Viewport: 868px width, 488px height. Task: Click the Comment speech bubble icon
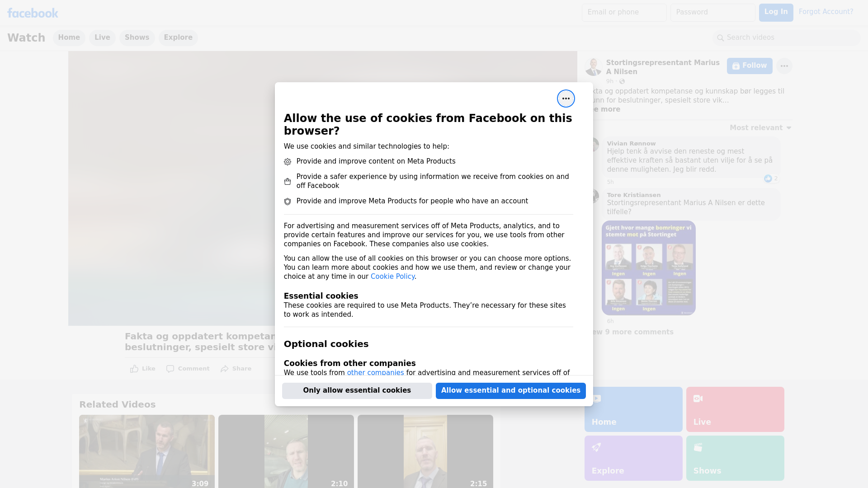[170, 369]
